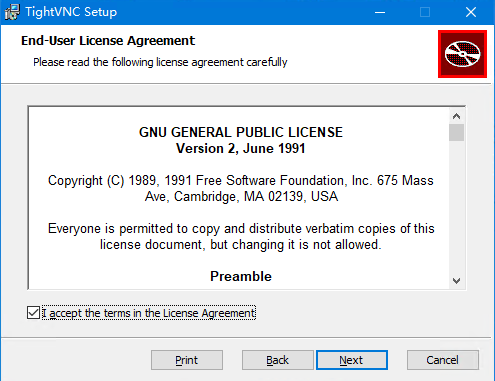Screen dimensions: 495x381
Task: Click the 'I accept the terms' label text
Action: tap(149, 313)
